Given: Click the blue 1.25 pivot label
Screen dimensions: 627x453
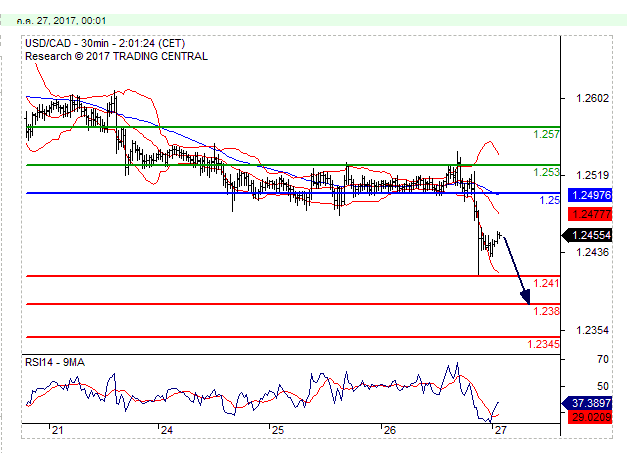Looking at the screenshot, I should click(550, 200).
